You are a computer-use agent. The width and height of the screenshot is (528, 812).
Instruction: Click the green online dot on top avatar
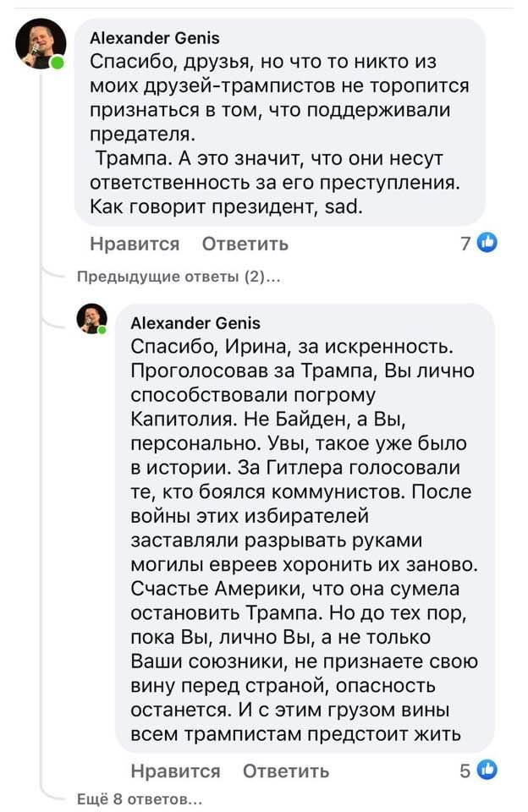click(58, 63)
